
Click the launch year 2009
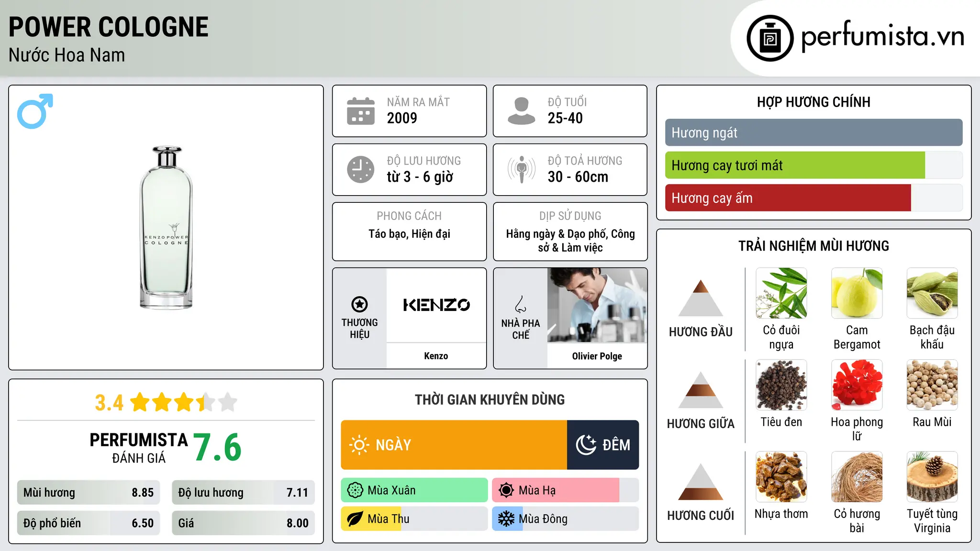pos(402,118)
